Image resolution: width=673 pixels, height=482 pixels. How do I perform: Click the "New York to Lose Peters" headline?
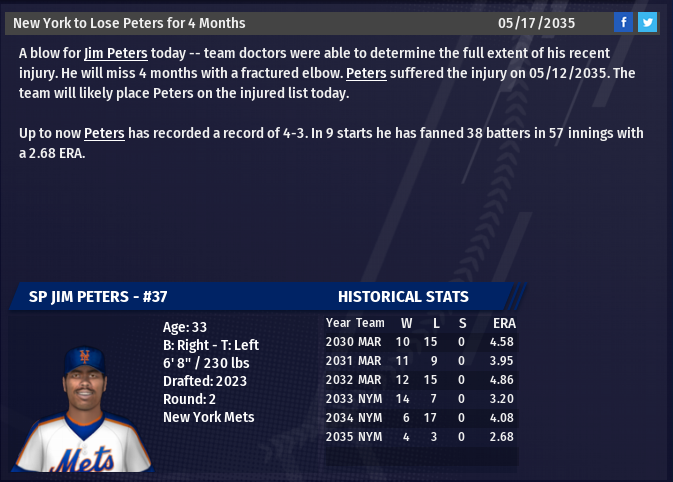129,22
